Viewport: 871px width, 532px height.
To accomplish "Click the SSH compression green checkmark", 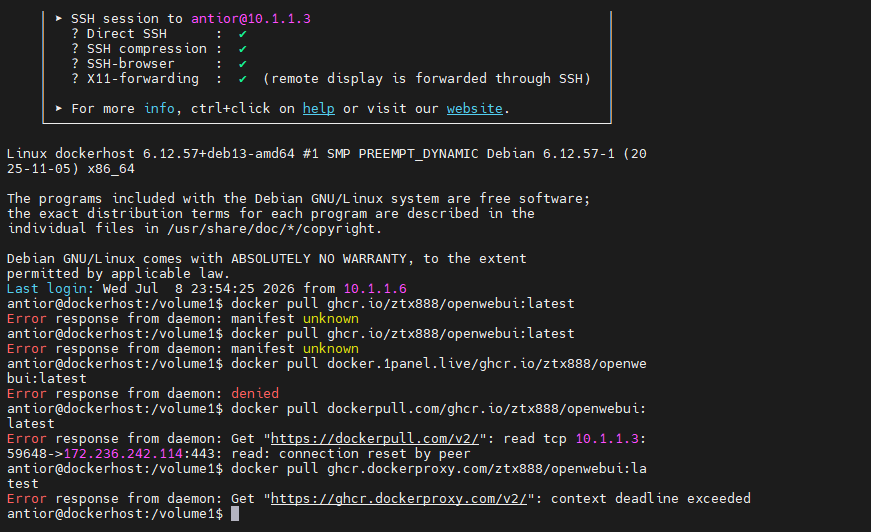I will click(x=243, y=49).
